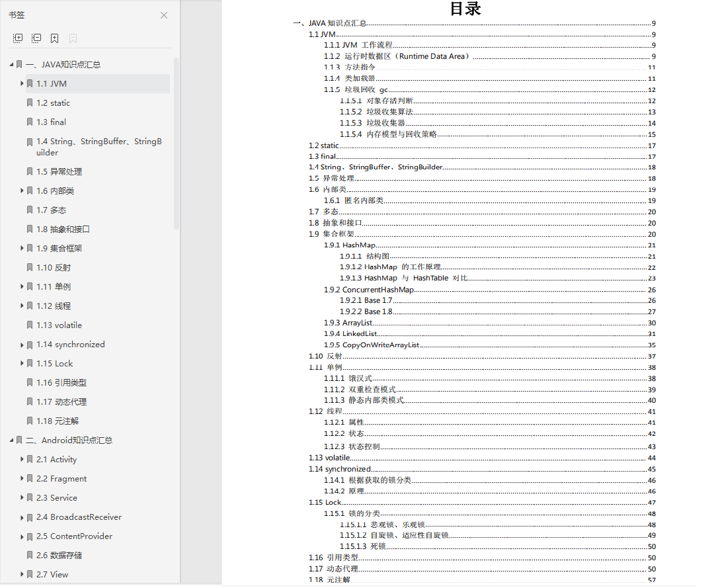
Task: Click the 目录 heading text
Action: (x=465, y=8)
